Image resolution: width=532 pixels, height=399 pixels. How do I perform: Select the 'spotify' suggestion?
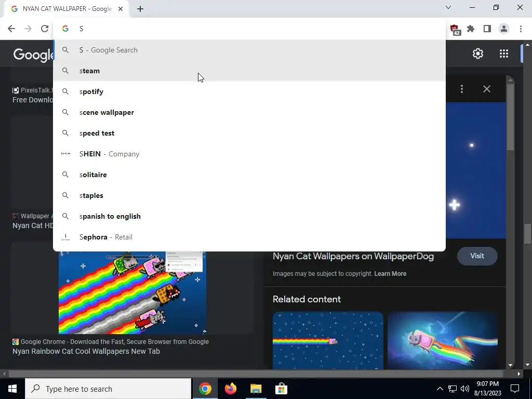[249, 91]
